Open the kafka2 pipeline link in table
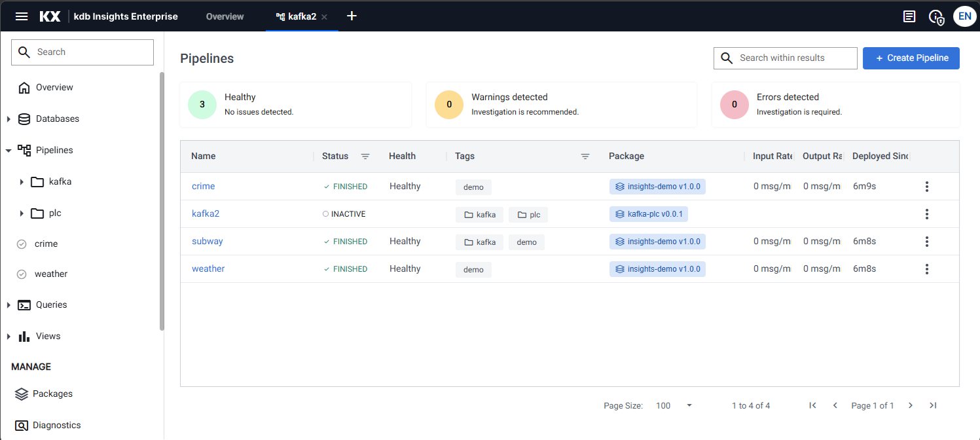980x440 pixels. [x=206, y=214]
